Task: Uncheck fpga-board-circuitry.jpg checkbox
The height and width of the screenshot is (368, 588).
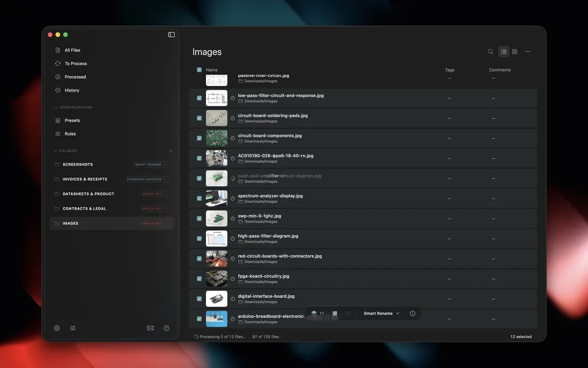Action: click(x=199, y=279)
